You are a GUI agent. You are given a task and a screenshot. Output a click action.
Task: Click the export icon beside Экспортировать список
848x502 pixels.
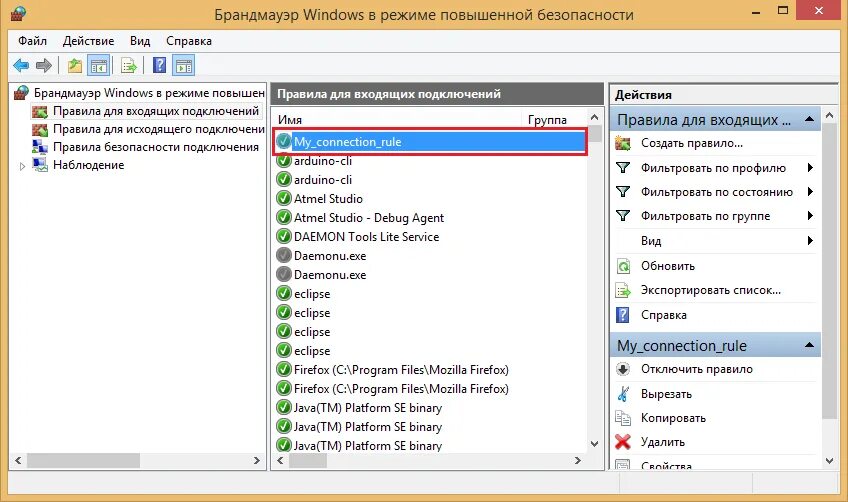623,290
